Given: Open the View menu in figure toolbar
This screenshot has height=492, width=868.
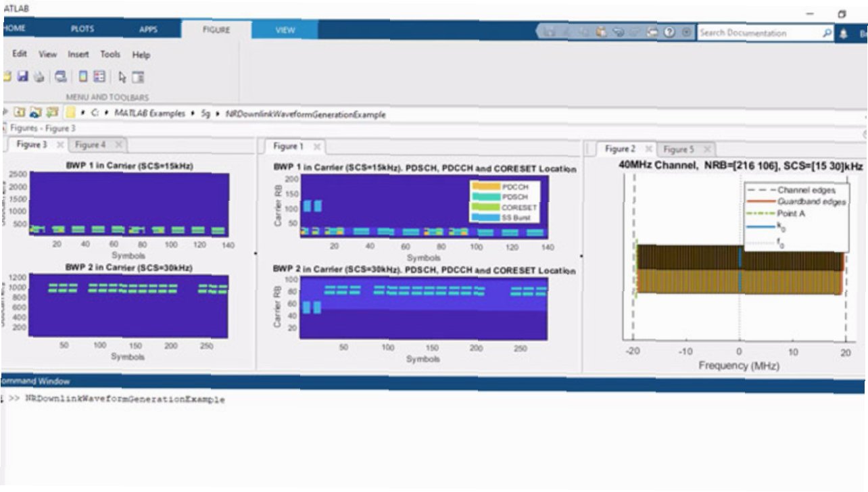Looking at the screenshot, I should click(x=47, y=54).
